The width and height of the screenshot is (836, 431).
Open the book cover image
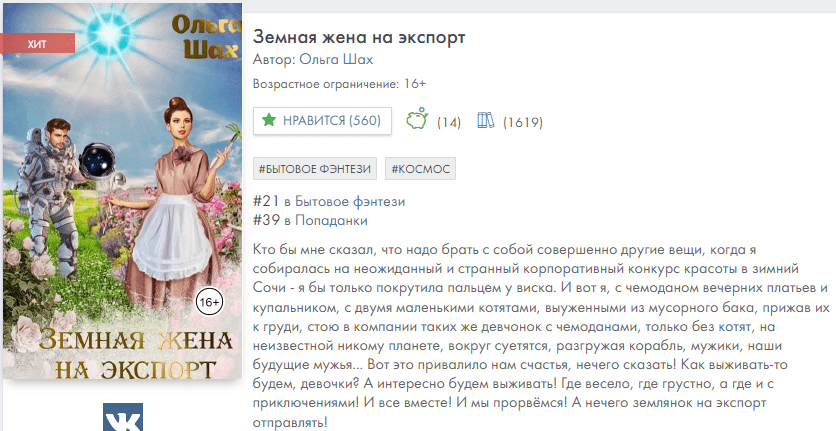[x=122, y=191]
